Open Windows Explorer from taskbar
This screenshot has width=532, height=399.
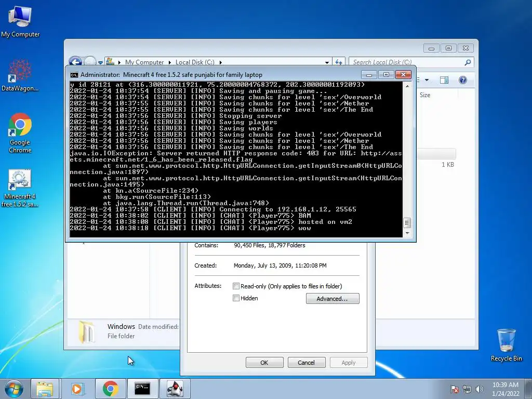pyautogui.click(x=45, y=389)
